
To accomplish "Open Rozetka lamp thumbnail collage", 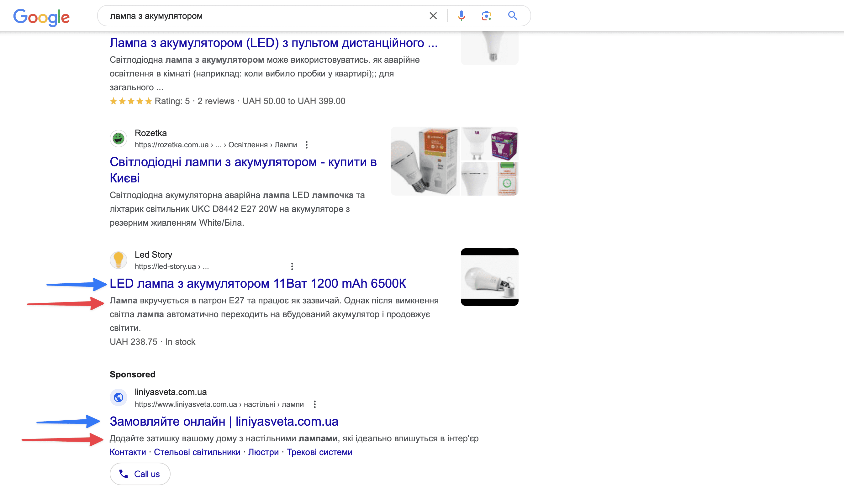I will pos(454,161).
